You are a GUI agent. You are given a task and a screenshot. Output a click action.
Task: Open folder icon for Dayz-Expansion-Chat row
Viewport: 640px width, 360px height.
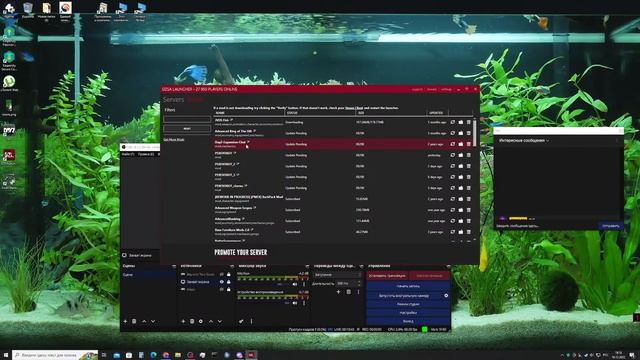(x=460, y=144)
